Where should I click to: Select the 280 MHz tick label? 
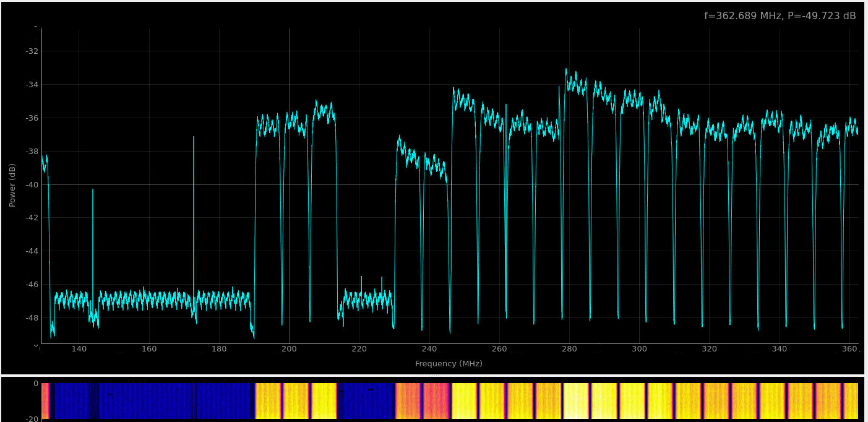tap(569, 349)
